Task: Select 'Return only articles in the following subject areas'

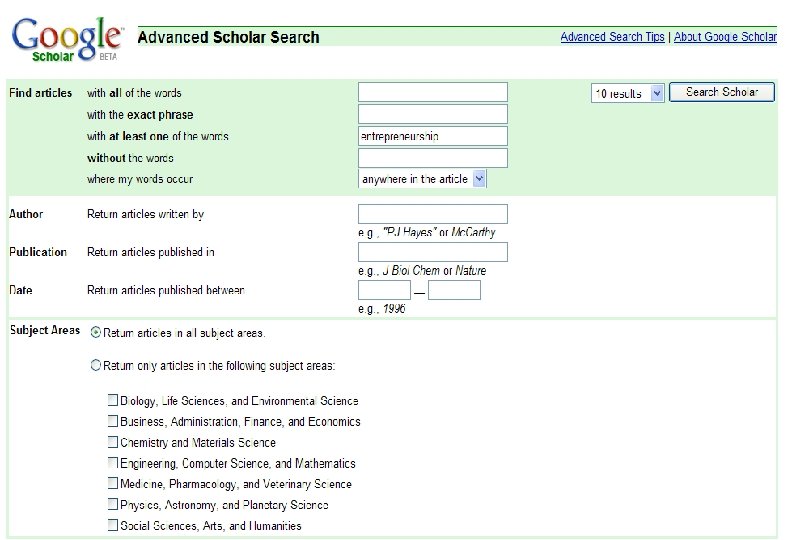Action: coord(96,365)
